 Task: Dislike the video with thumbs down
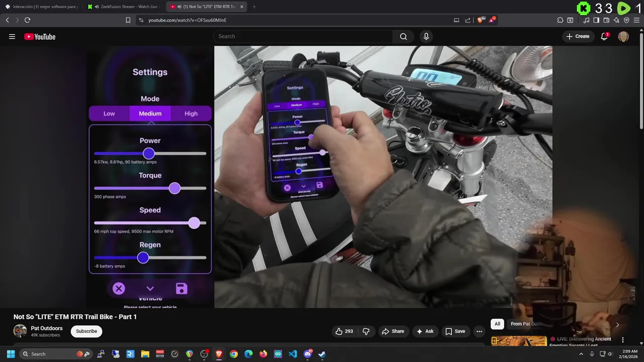tap(366, 331)
